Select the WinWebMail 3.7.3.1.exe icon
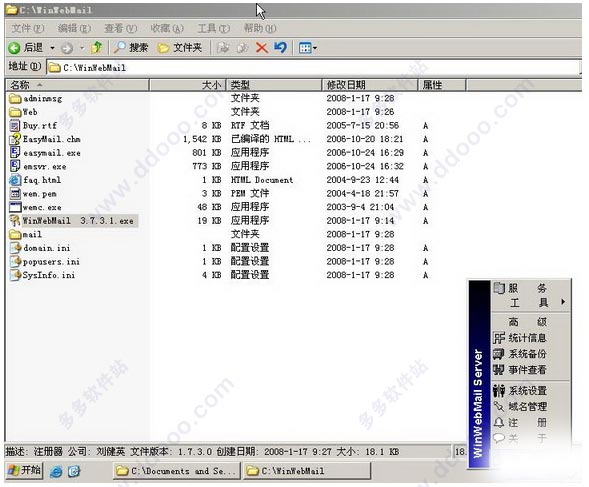The image size is (589, 487). pos(15,221)
